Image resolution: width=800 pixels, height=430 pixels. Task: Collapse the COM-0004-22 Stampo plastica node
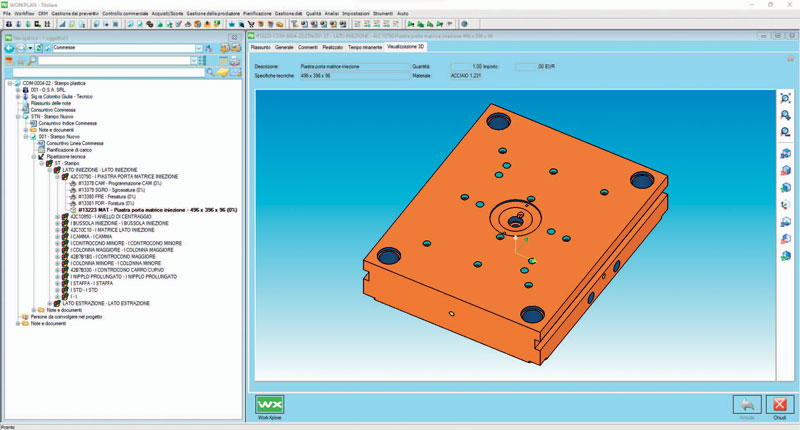click(x=10, y=83)
